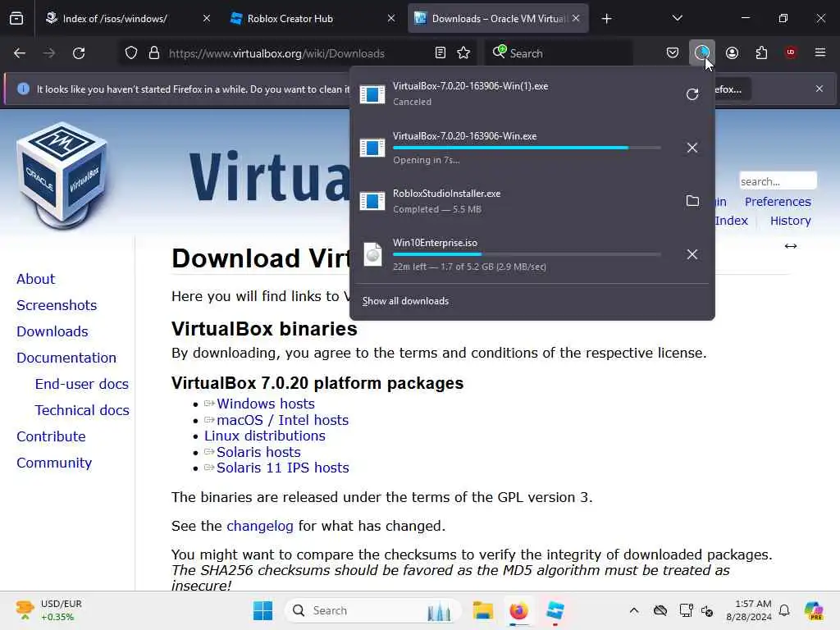Open Extensions puzzle icon
This screenshot has height=630, width=840.
[x=761, y=53]
